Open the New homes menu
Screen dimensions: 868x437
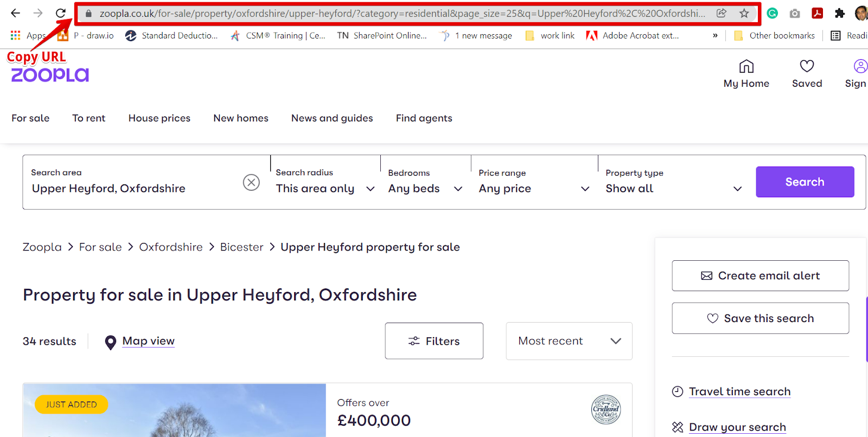(241, 118)
